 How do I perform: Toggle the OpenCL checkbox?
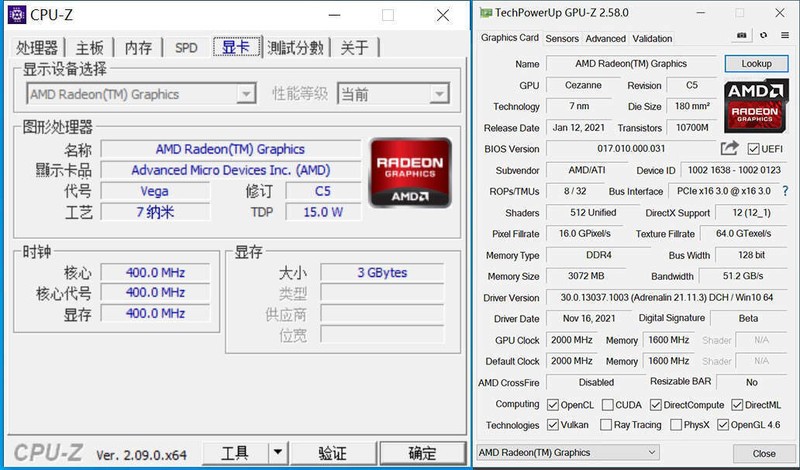(553, 405)
